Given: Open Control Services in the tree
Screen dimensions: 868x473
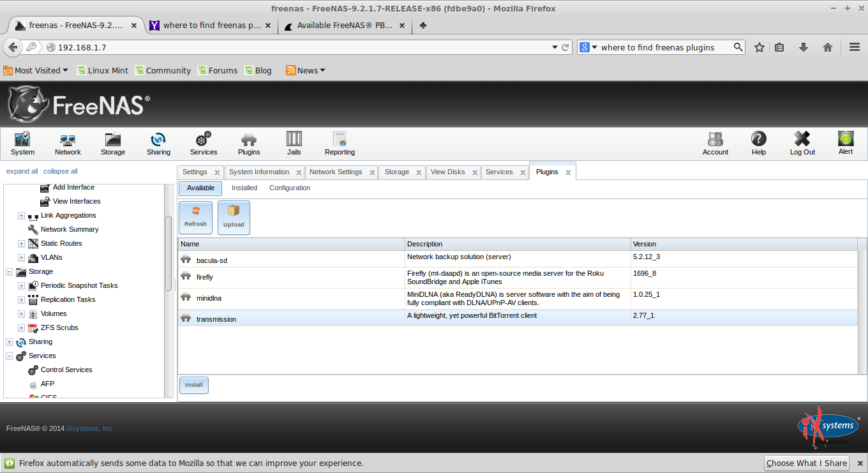Looking at the screenshot, I should (x=66, y=370).
